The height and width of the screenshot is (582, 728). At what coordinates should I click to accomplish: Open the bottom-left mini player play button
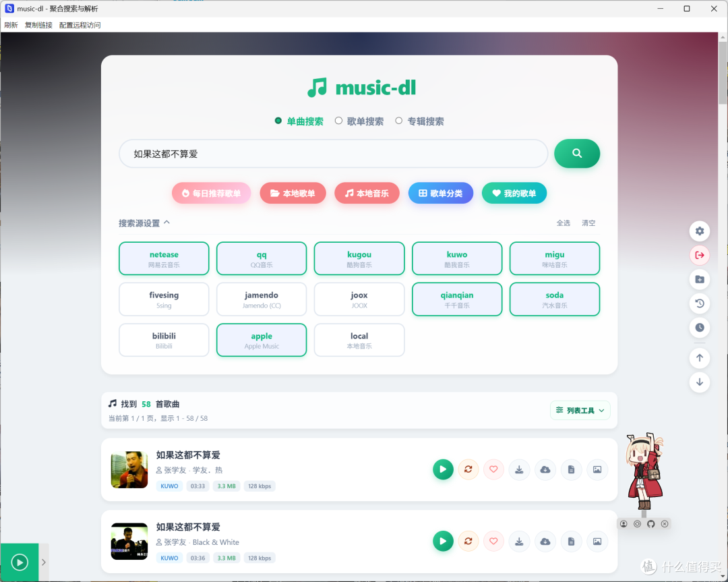tap(20, 562)
